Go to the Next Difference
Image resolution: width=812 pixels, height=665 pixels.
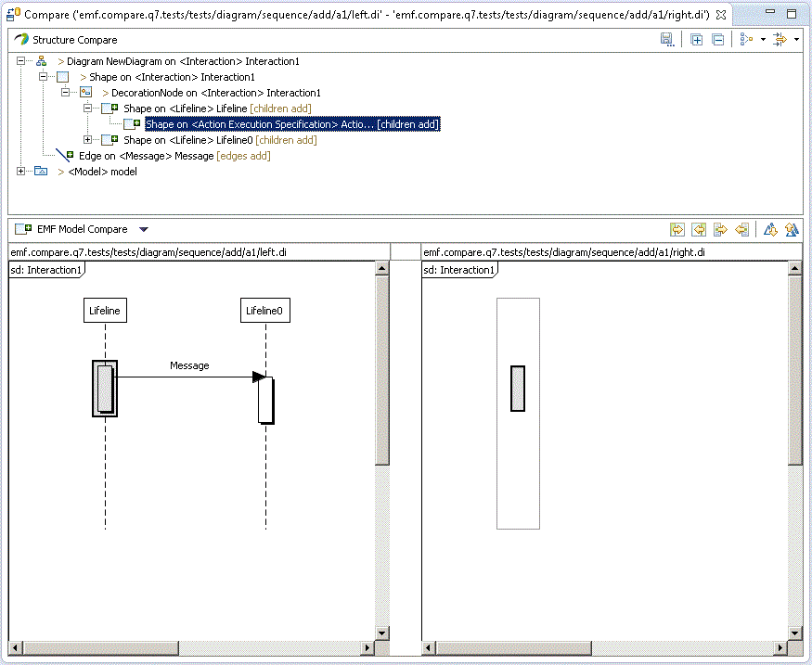770,229
